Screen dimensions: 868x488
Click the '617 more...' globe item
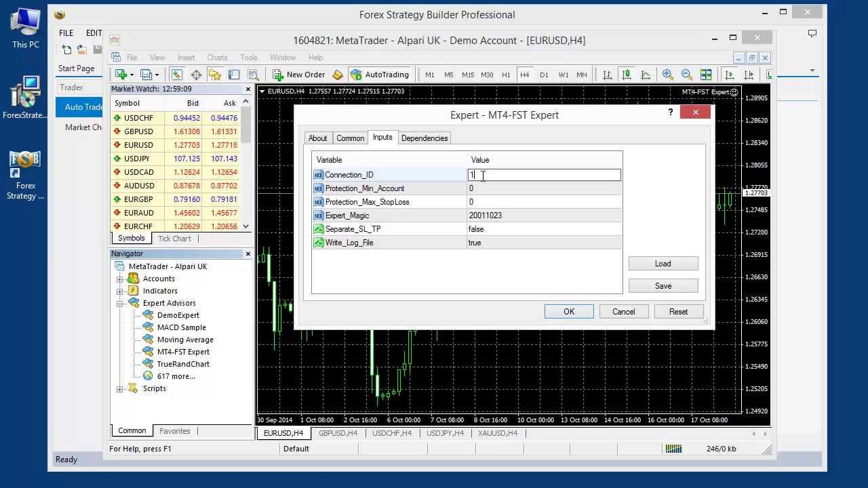tap(176, 376)
